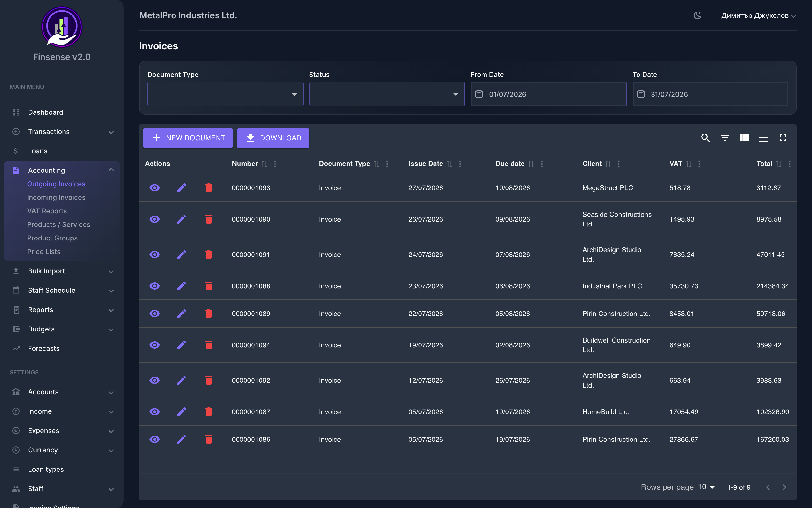The height and width of the screenshot is (508, 812).
Task: Toggle fullscreen table icon
Action: tap(783, 138)
